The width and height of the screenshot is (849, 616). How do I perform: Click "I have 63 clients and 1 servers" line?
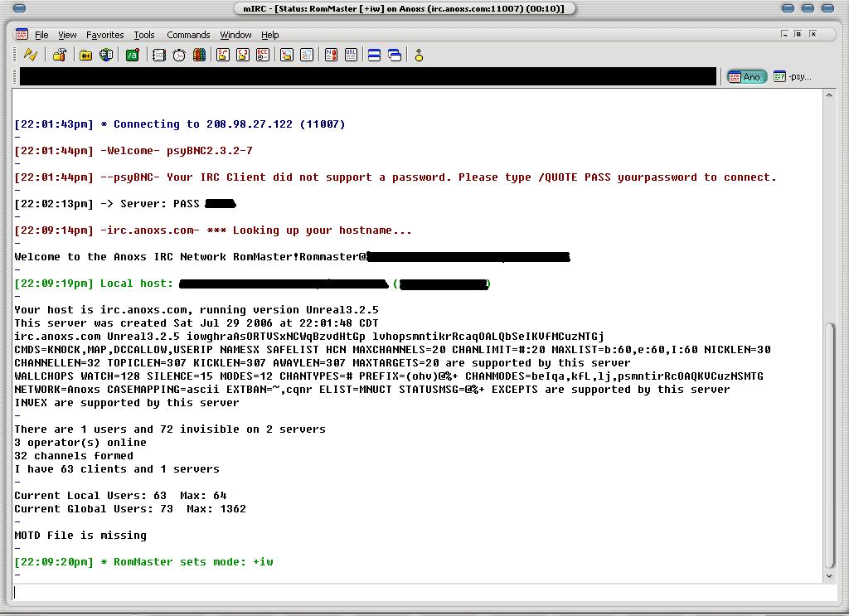117,468
